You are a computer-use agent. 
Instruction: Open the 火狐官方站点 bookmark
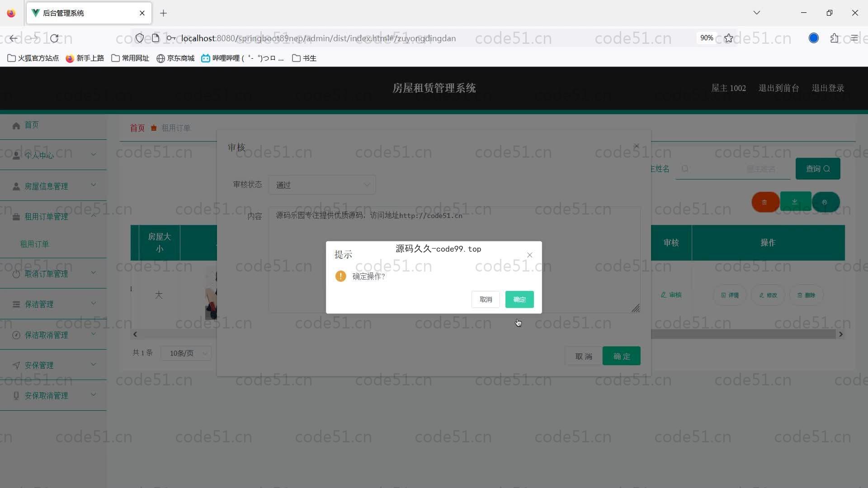(33, 58)
